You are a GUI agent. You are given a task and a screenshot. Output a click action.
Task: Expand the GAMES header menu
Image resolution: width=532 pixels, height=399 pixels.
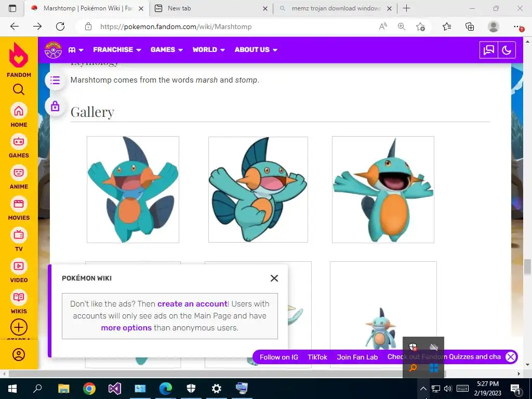point(167,49)
